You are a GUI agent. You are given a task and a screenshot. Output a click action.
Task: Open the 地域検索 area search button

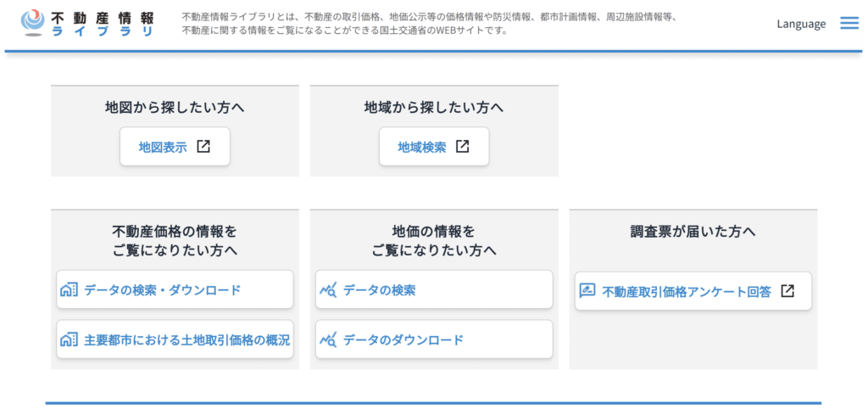click(423, 147)
